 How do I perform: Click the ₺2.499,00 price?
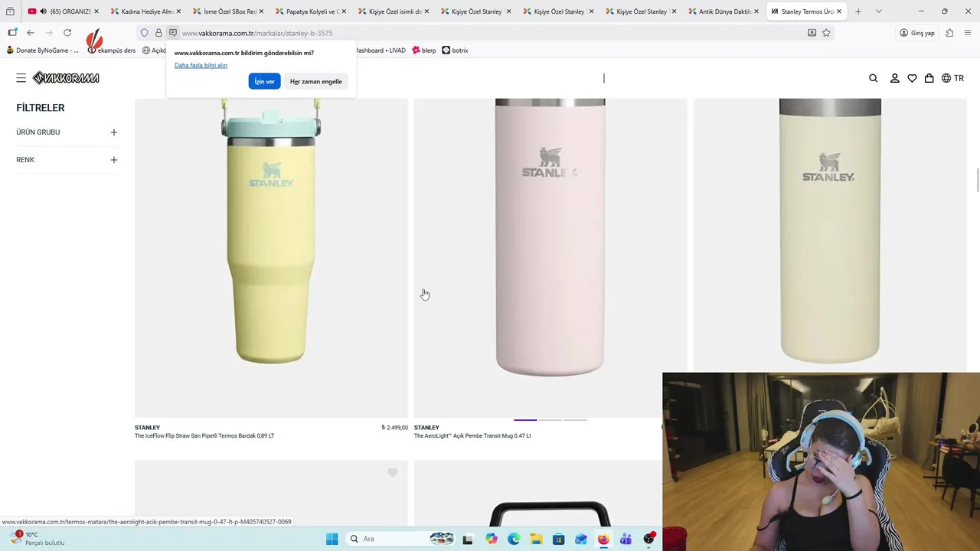[x=394, y=428]
